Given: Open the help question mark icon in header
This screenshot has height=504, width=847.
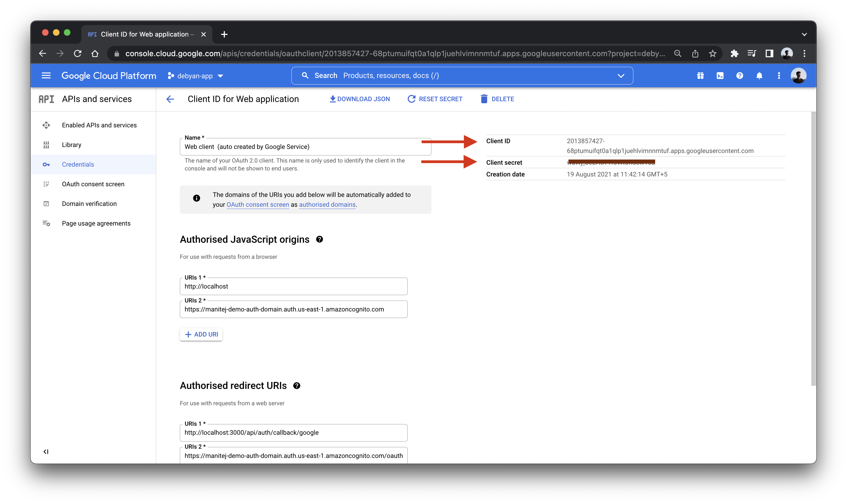Looking at the screenshot, I should pyautogui.click(x=739, y=75).
